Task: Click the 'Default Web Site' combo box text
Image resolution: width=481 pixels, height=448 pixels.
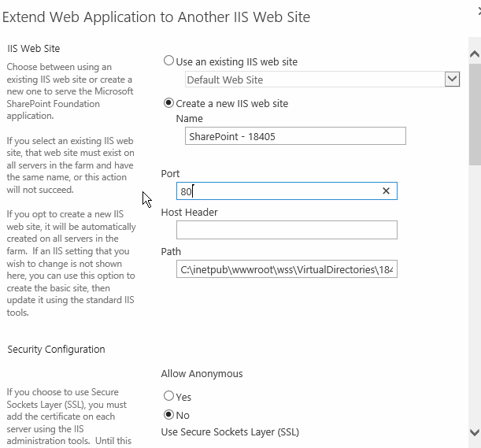Action: (315, 80)
